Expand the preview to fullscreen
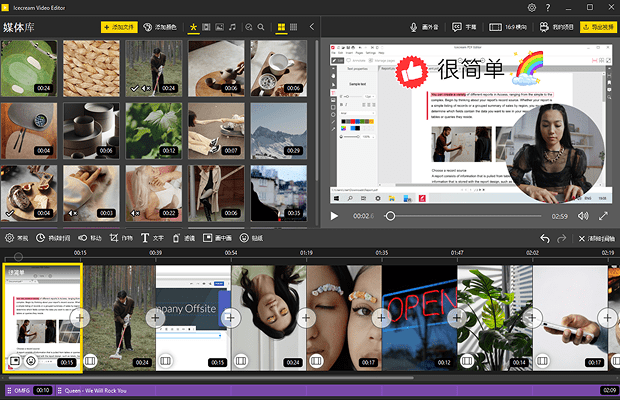 pyautogui.click(x=603, y=216)
